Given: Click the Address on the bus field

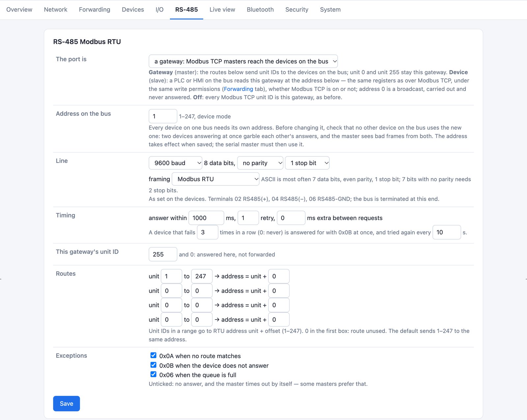Looking at the screenshot, I should pos(163,116).
